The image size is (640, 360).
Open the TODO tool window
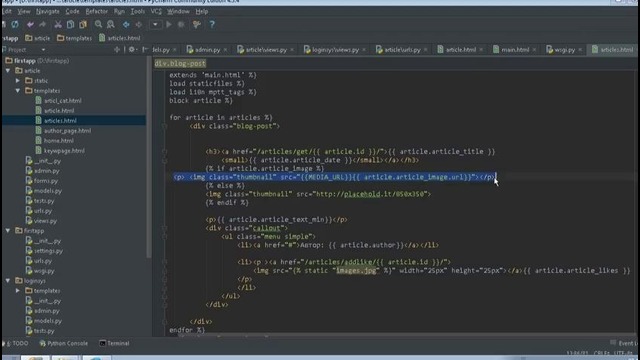pyautogui.click(x=16, y=344)
